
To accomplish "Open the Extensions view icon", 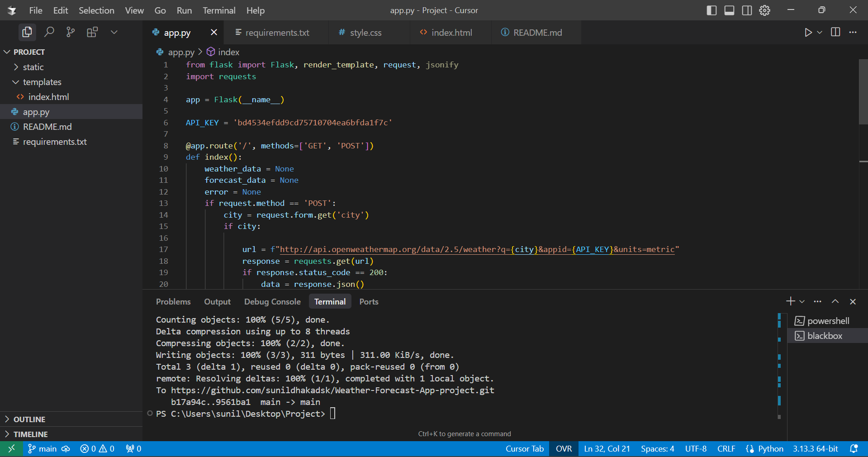I will point(92,32).
